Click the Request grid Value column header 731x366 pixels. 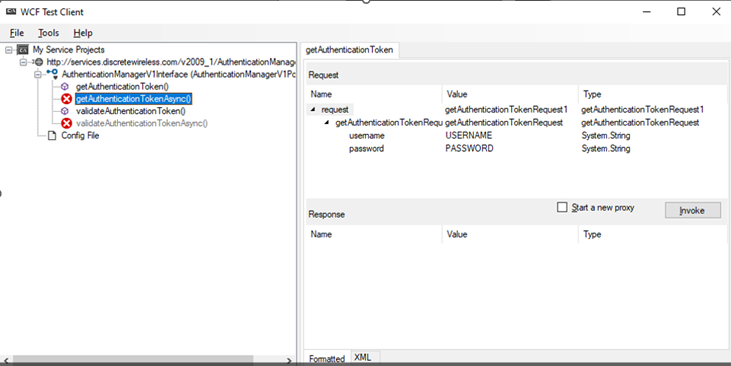click(x=510, y=94)
